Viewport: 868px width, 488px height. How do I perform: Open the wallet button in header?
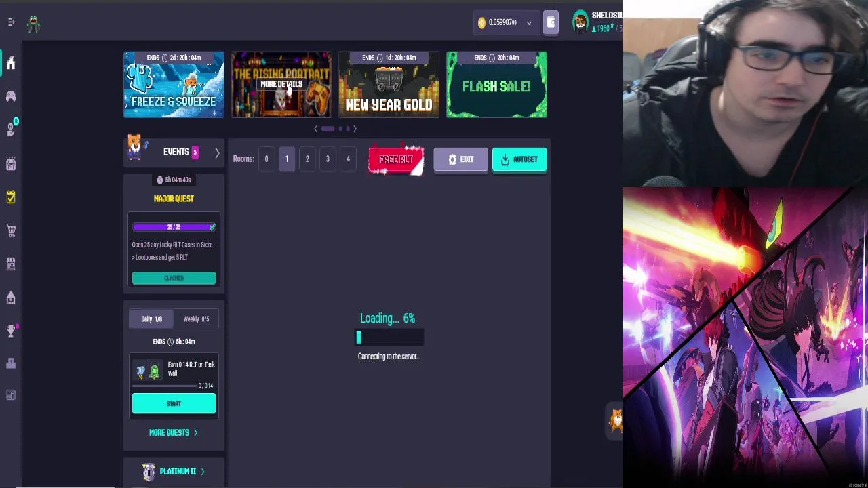(551, 22)
